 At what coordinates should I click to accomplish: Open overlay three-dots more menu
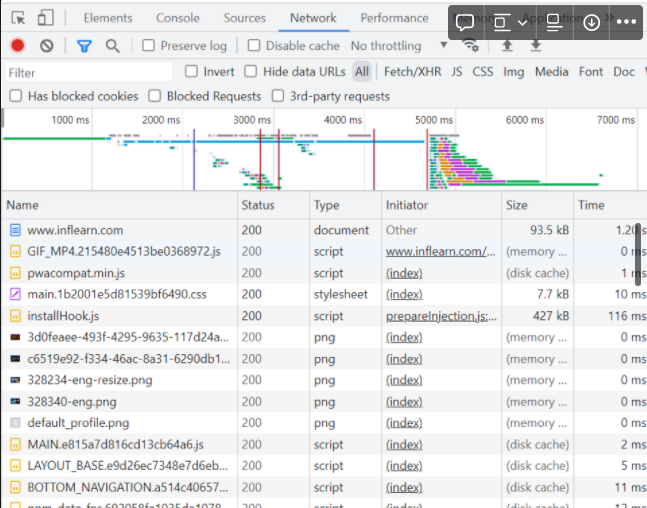coord(626,22)
